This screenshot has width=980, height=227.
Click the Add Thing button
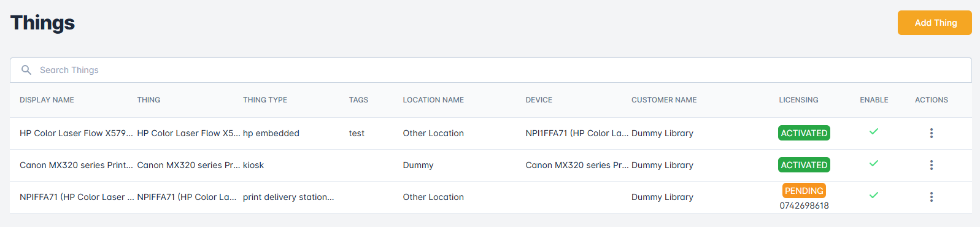tap(935, 23)
